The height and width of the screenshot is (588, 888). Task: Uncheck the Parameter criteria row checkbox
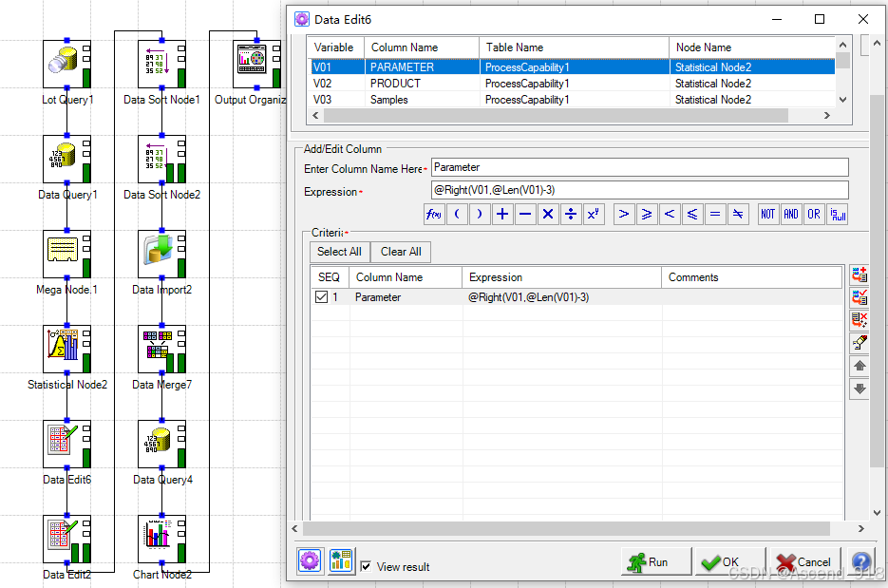pyautogui.click(x=321, y=296)
